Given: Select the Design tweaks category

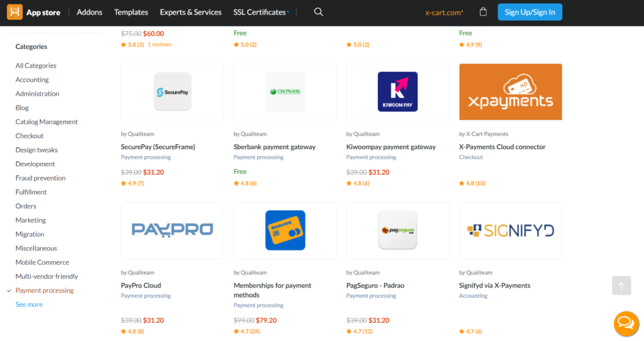Looking at the screenshot, I should click(x=36, y=150).
